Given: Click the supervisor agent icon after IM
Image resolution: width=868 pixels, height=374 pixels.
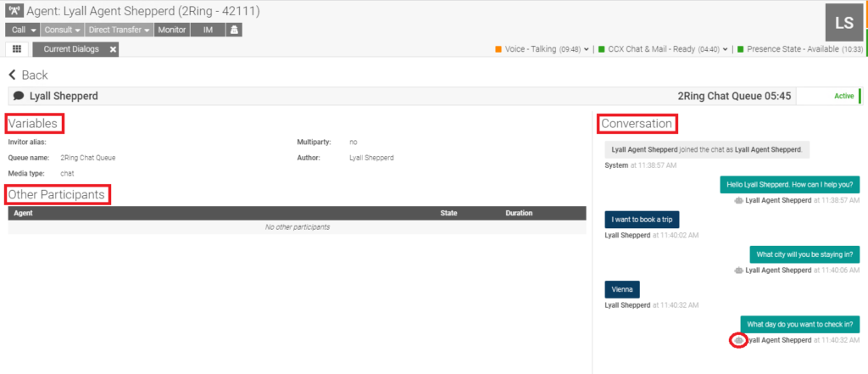Looking at the screenshot, I should click(234, 30).
